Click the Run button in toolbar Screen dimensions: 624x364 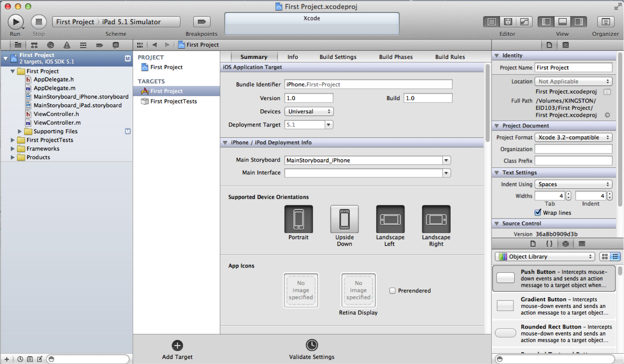pyautogui.click(x=15, y=22)
